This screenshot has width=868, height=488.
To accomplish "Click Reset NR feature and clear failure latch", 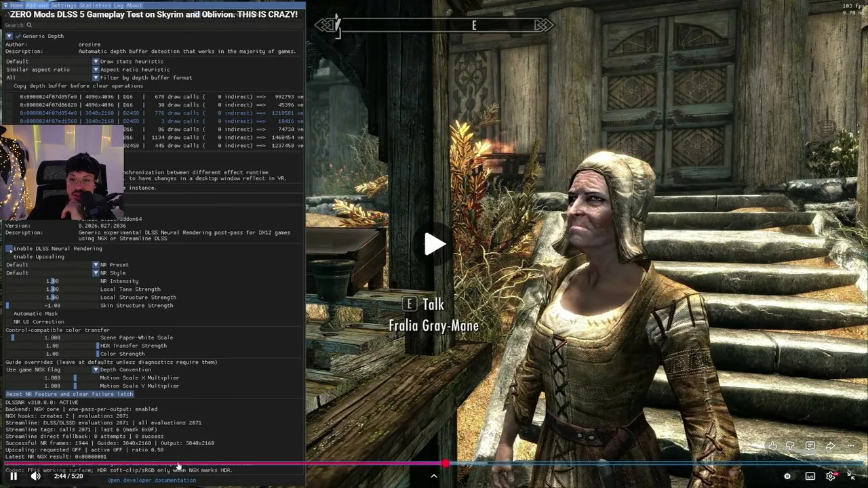I will click(70, 394).
